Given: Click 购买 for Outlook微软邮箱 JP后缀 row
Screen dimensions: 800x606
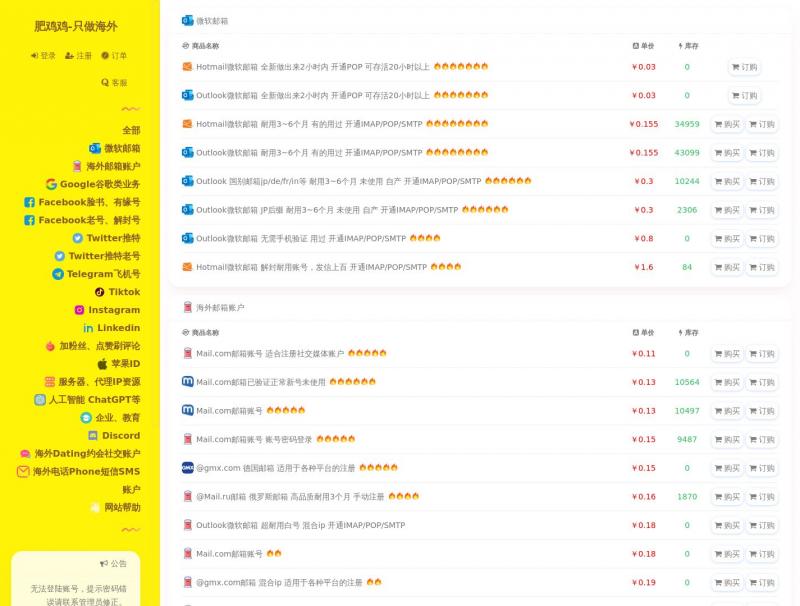Looking at the screenshot, I should pos(728,210).
